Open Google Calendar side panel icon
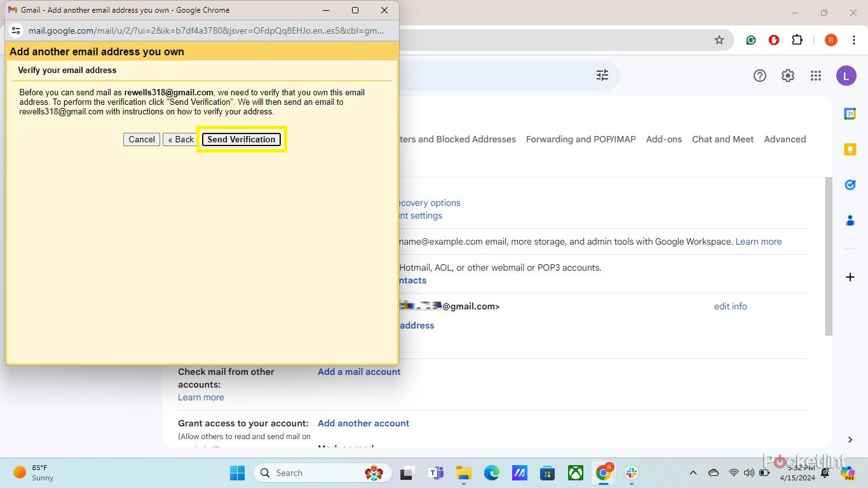 [850, 114]
